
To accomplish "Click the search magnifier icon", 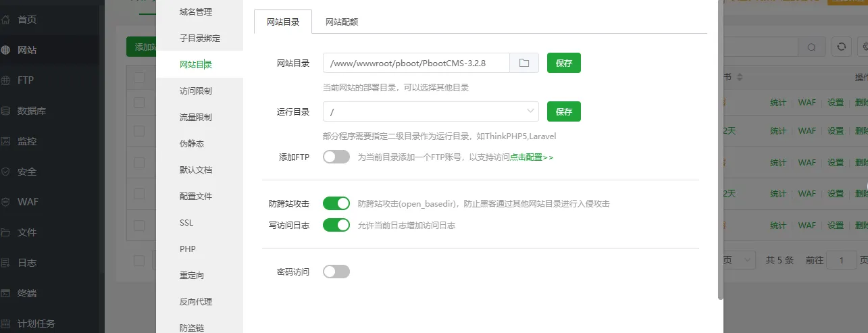I will (811, 47).
